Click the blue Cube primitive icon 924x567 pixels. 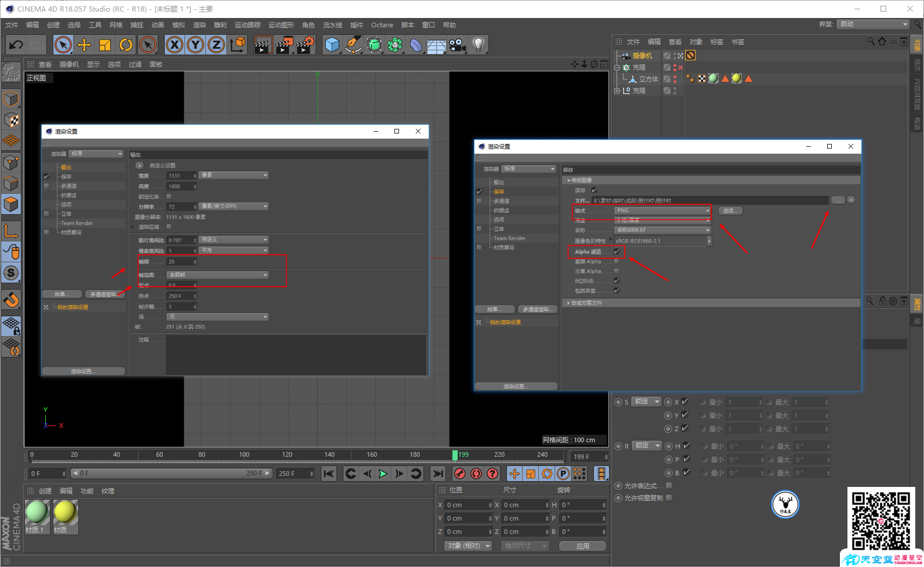pyautogui.click(x=332, y=45)
